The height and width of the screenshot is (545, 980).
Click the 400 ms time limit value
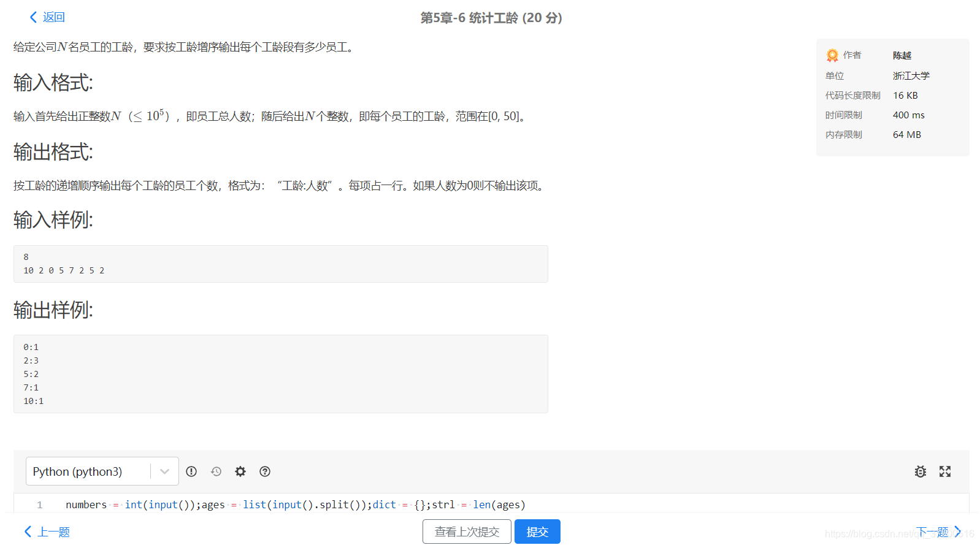(909, 115)
